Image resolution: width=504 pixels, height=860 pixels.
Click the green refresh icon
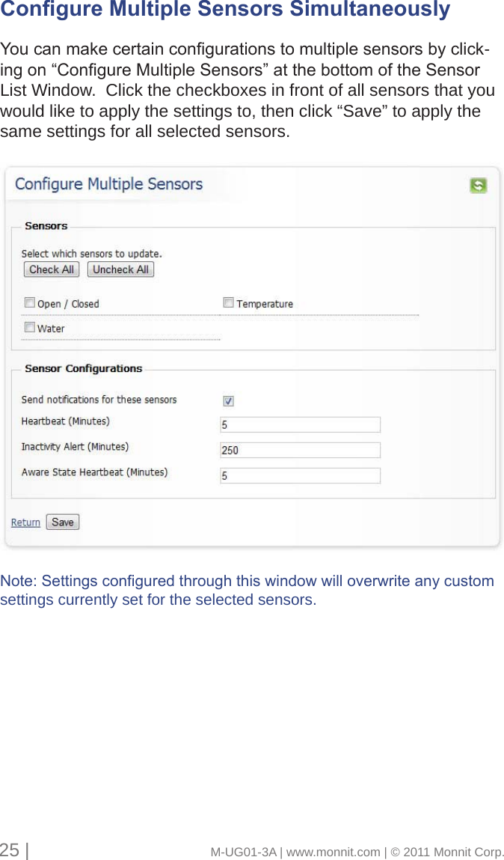click(x=478, y=186)
